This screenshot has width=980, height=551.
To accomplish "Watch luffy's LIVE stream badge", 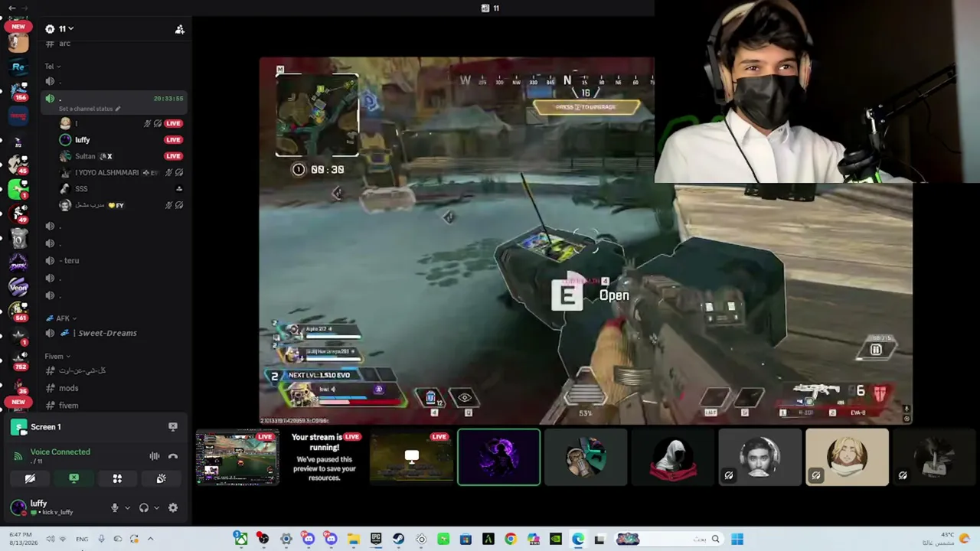I will [x=173, y=140].
